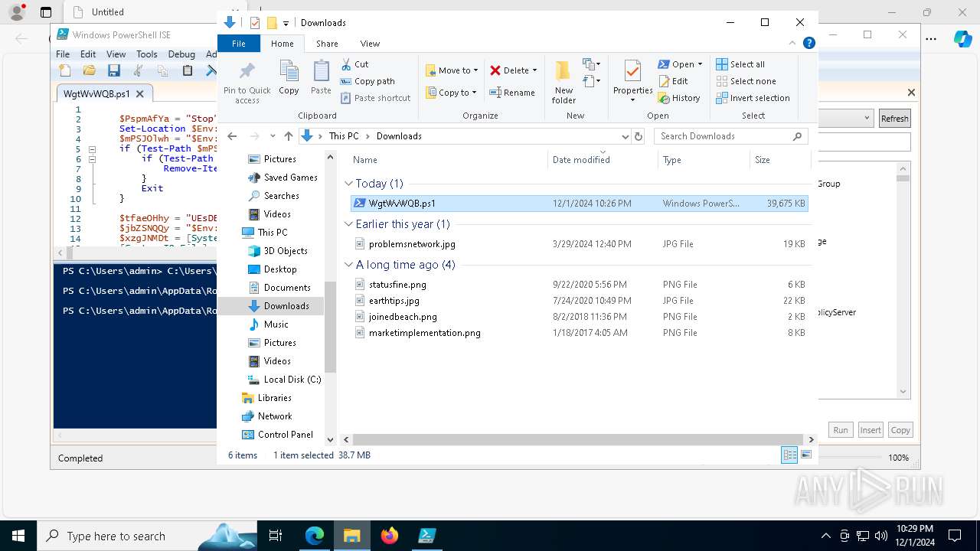Create a New folder from ribbon

point(563,82)
